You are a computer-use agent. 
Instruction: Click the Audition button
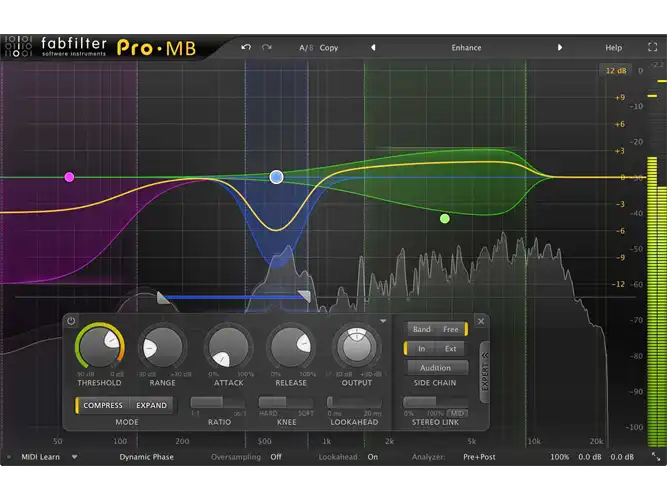(x=436, y=368)
